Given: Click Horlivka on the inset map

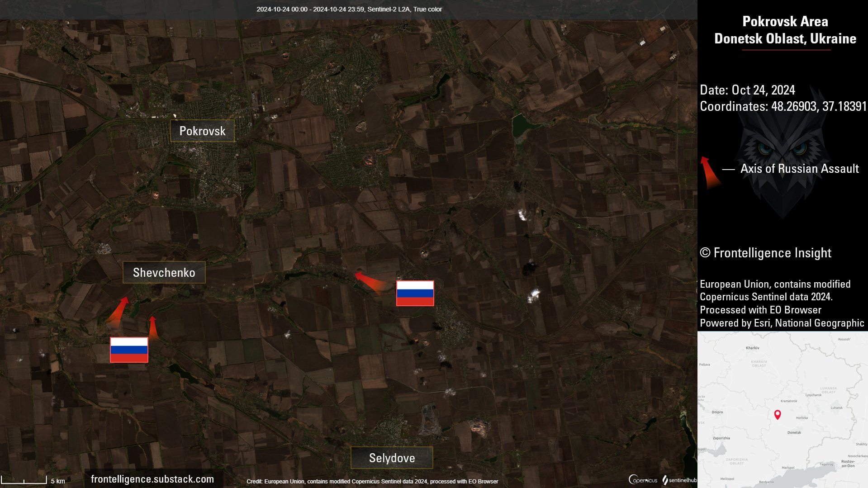Looking at the screenshot, I should pyautogui.click(x=802, y=417).
